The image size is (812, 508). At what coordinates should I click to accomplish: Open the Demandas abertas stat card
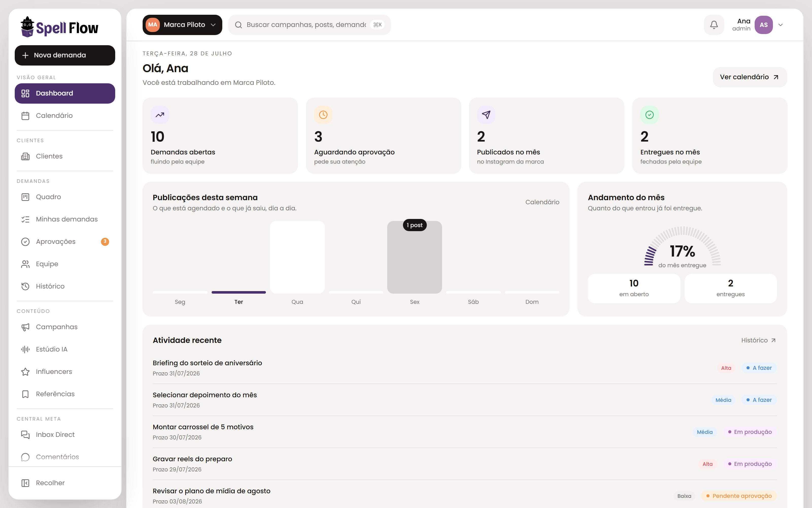(220, 136)
